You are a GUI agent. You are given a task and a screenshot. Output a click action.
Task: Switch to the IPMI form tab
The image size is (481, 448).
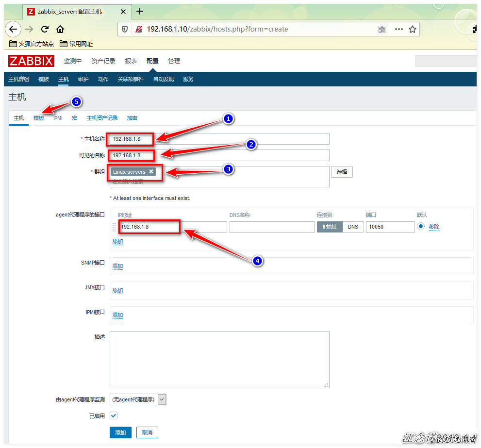(58, 118)
